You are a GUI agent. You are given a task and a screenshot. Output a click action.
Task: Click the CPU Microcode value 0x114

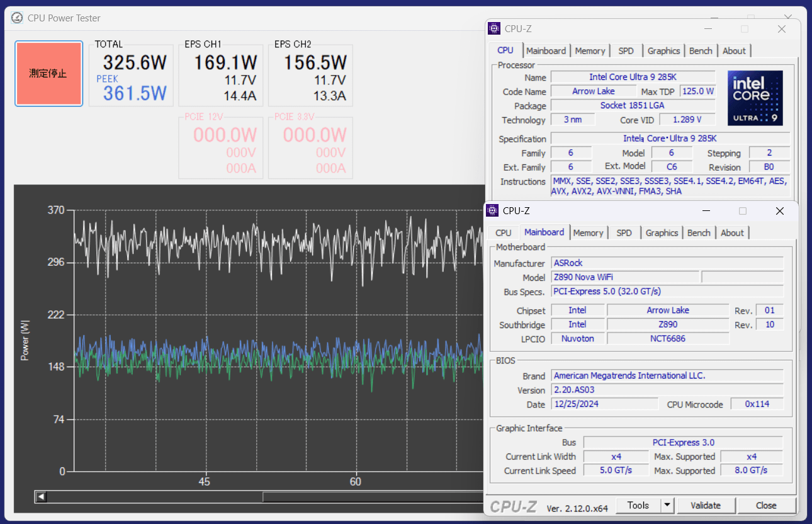tap(757, 404)
